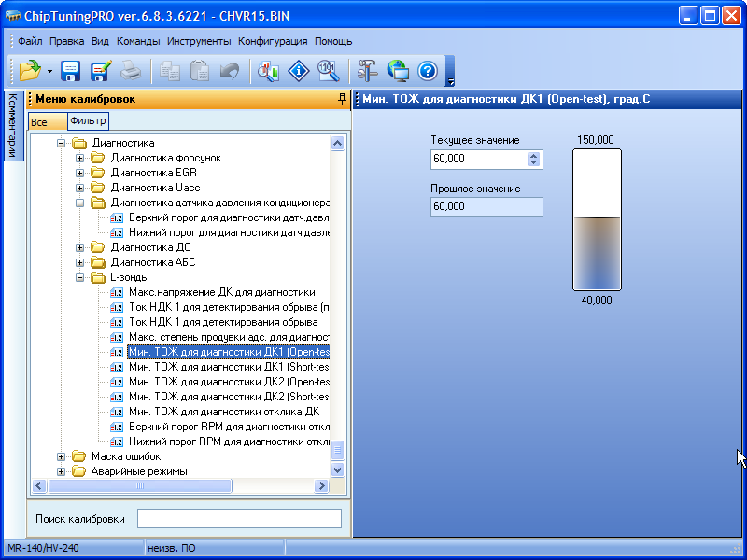Click the magnifier search toolbar icon
The image size is (747, 560).
327,70
